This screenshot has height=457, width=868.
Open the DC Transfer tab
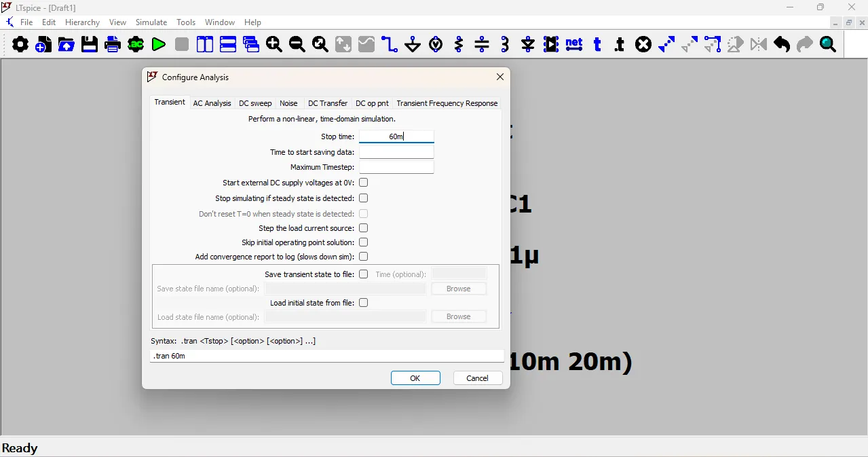[328, 103]
